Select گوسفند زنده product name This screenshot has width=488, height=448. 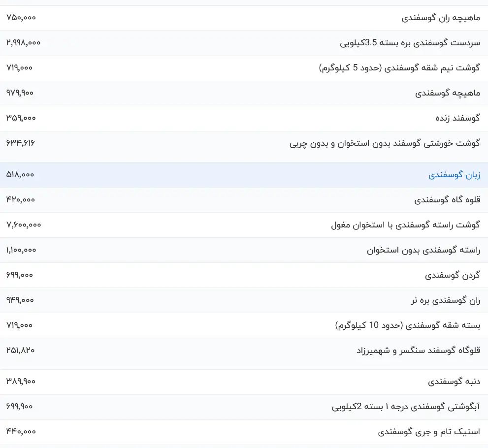coord(457,118)
